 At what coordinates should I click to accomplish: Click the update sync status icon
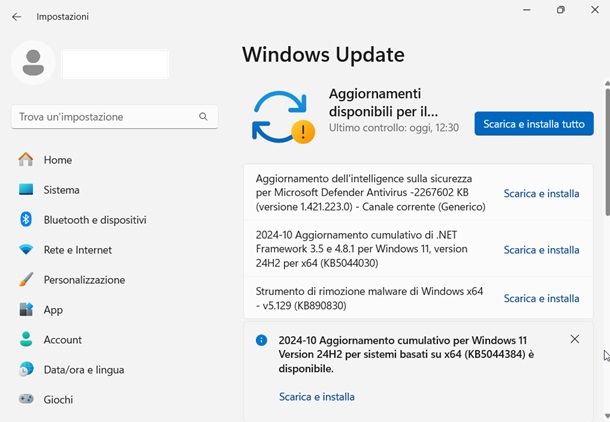coord(283,117)
